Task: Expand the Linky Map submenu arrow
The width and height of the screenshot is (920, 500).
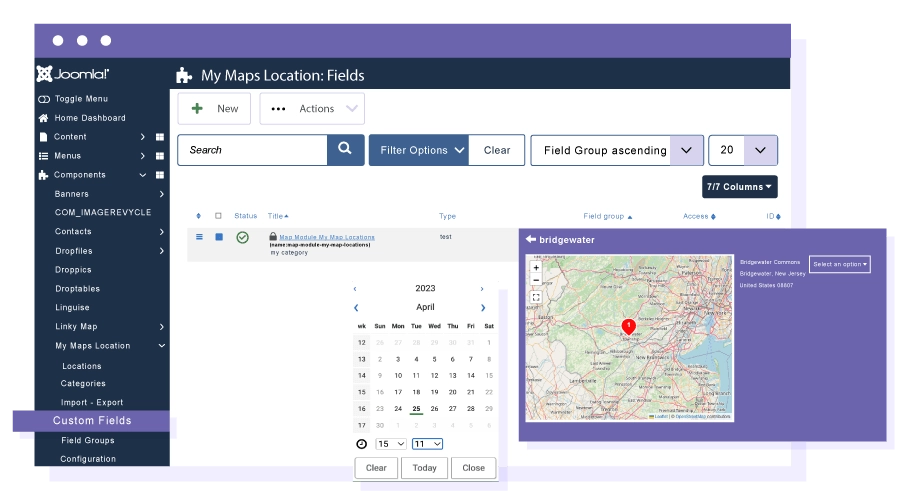Action: coord(161,327)
